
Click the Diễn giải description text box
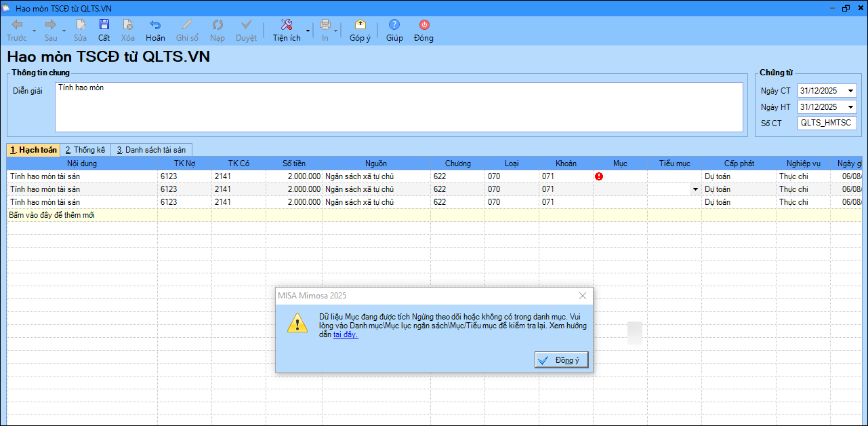pyautogui.click(x=399, y=106)
